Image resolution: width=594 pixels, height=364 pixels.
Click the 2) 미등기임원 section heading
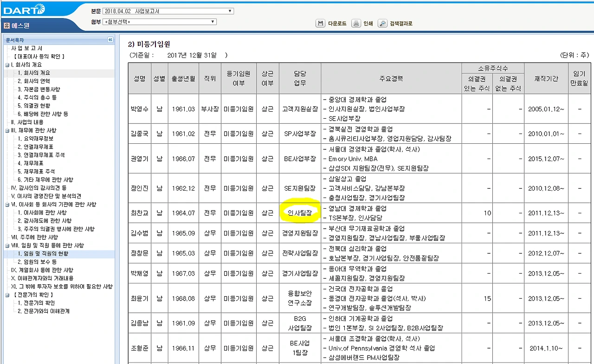pos(148,45)
